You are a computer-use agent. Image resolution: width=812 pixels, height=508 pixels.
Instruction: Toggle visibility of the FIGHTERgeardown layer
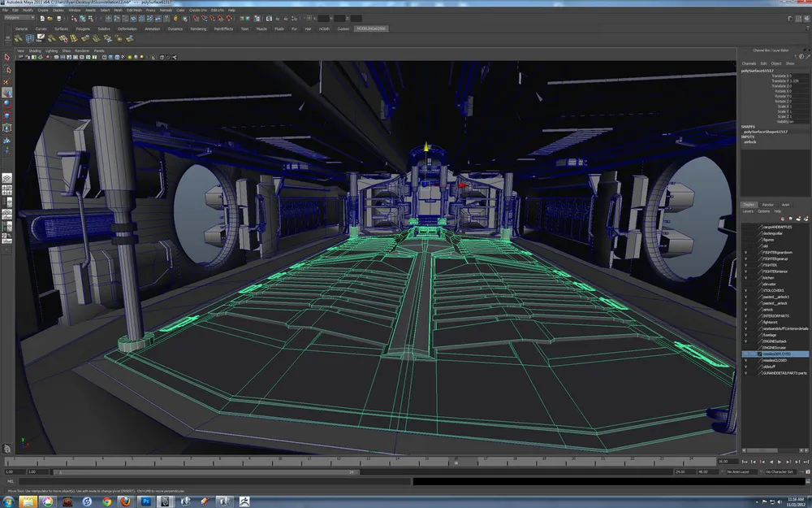tap(745, 252)
